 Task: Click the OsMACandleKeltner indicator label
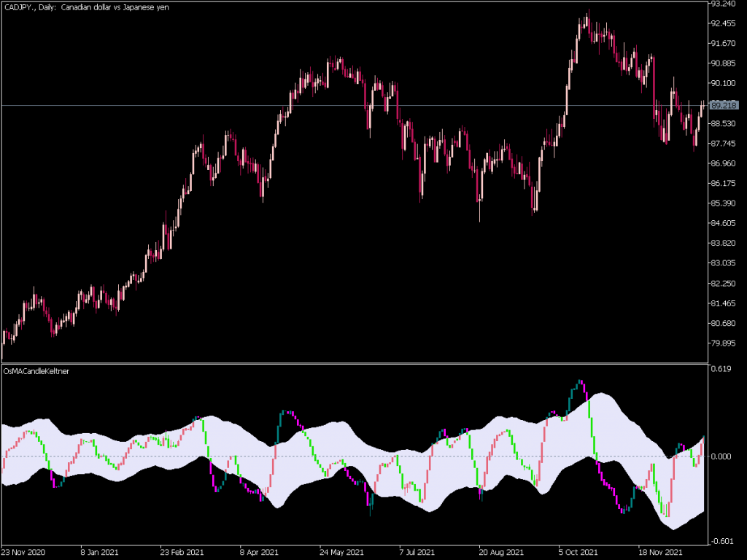click(36, 370)
